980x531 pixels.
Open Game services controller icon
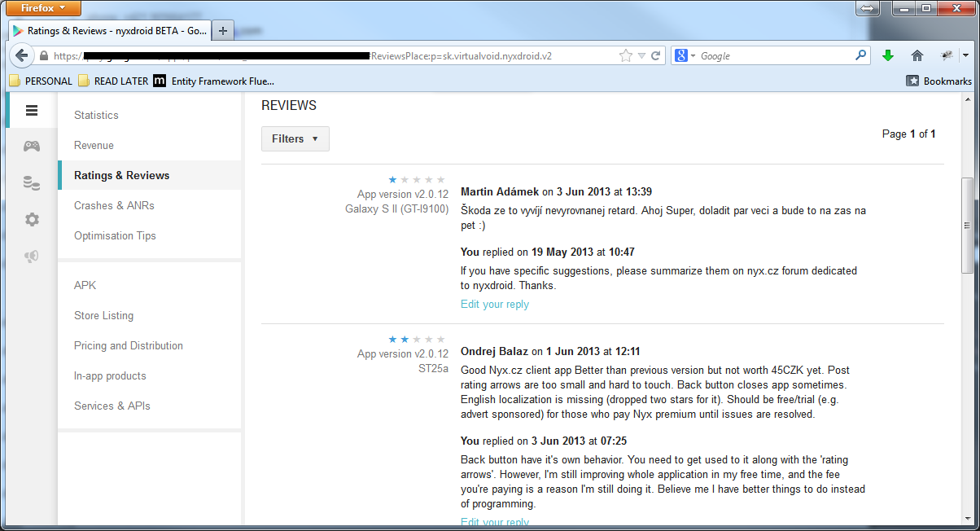coord(32,147)
